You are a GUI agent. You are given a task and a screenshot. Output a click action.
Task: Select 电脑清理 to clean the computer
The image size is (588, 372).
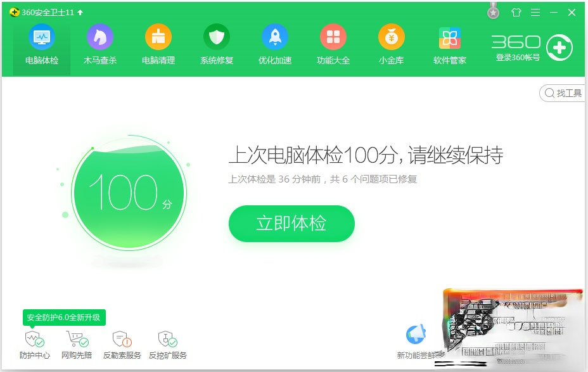pos(158,44)
